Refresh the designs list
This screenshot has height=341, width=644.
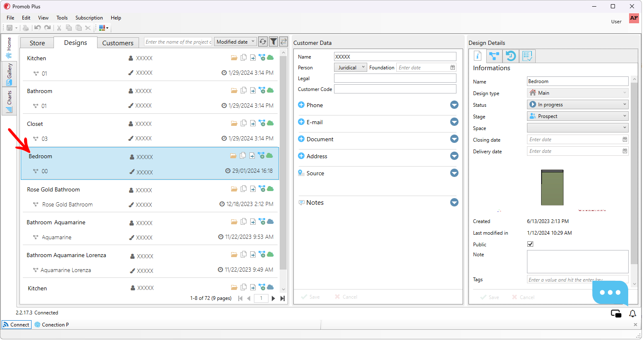[263, 42]
